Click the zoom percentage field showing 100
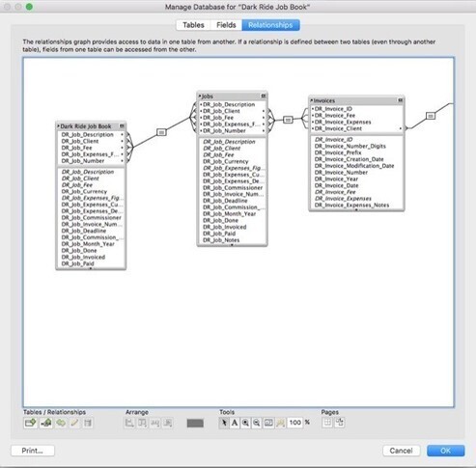Image resolution: width=476 pixels, height=468 pixels. (x=295, y=423)
